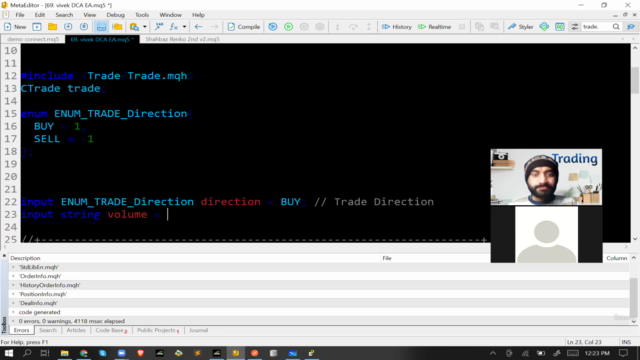Image resolution: width=640 pixels, height=360 pixels.
Task: Open the Errors tab in Toolbox
Action: [x=22, y=330]
